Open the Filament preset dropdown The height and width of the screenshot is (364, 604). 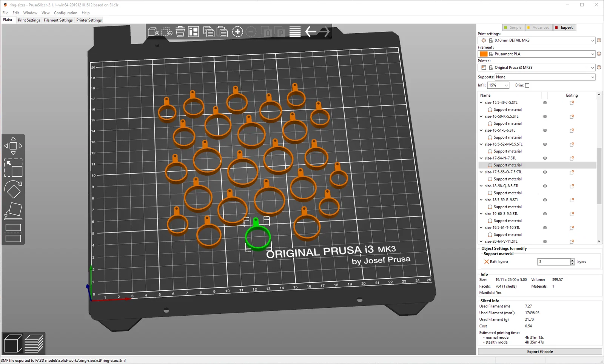click(537, 54)
